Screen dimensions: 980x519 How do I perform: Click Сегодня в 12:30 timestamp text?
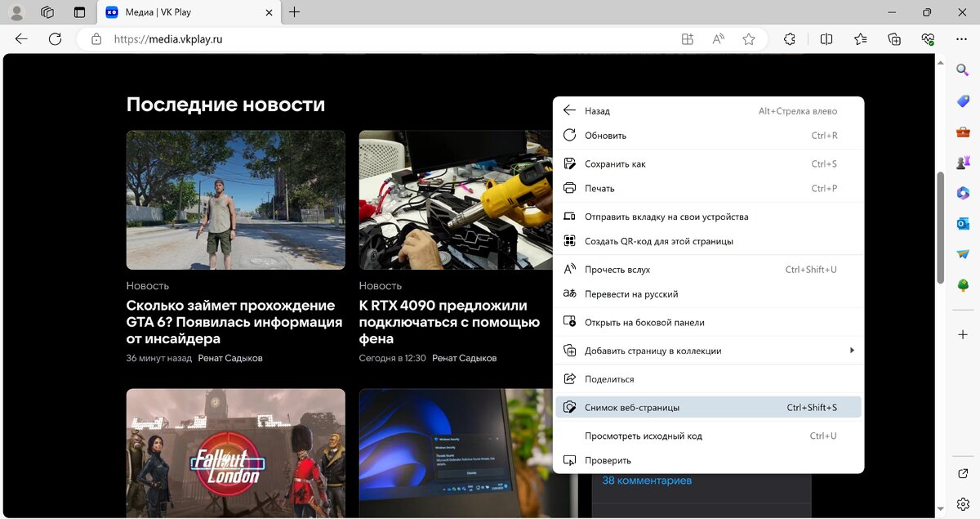(x=393, y=358)
